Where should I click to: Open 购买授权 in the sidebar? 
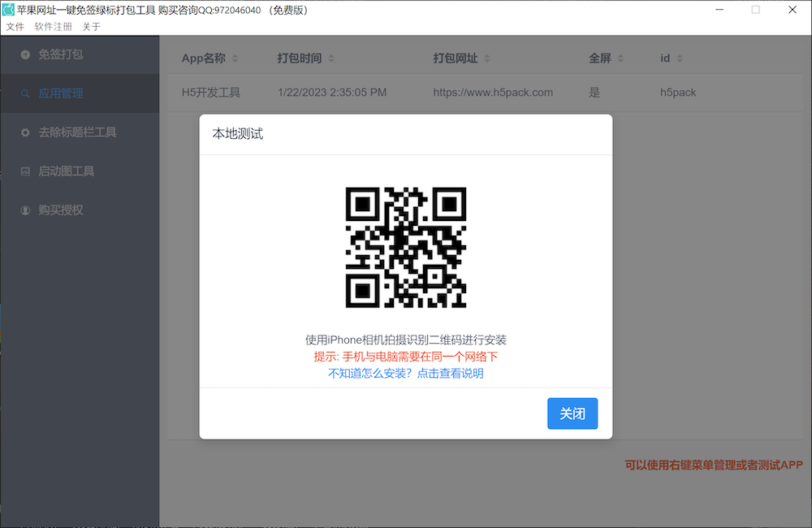(x=80, y=210)
